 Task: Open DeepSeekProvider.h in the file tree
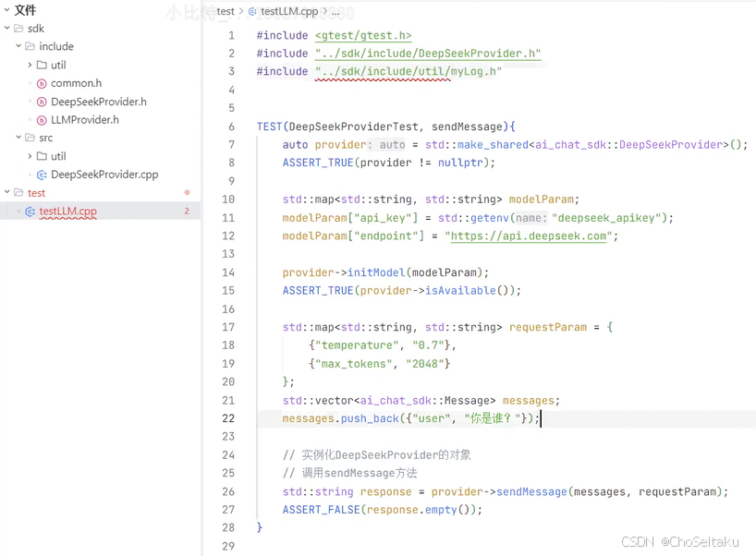(99, 102)
